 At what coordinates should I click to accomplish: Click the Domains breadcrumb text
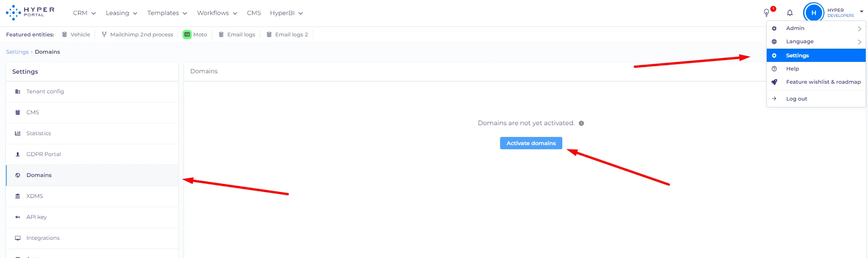click(47, 52)
